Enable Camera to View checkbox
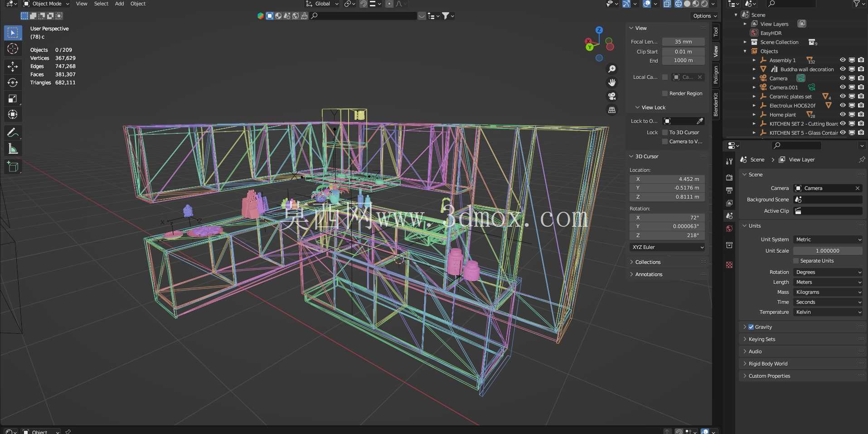 coord(665,141)
